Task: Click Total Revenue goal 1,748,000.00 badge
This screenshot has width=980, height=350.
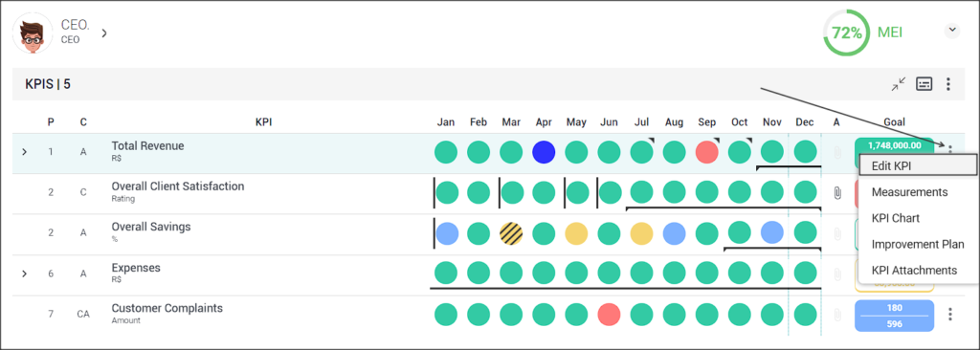Action: pos(894,145)
